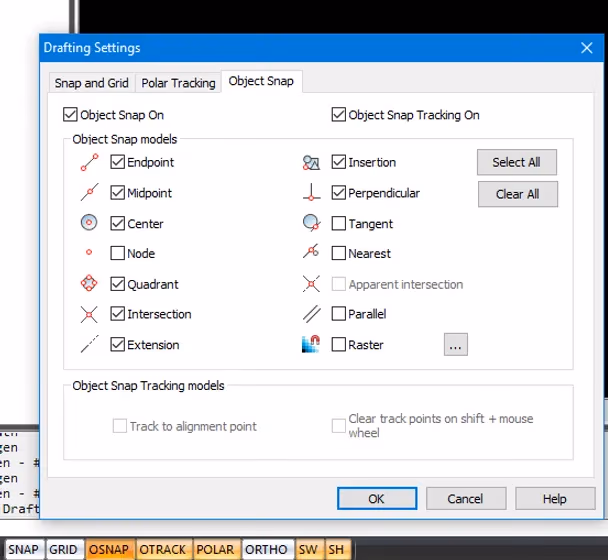608x560 pixels.
Task: Select the Object Snap tab
Action: point(261,81)
